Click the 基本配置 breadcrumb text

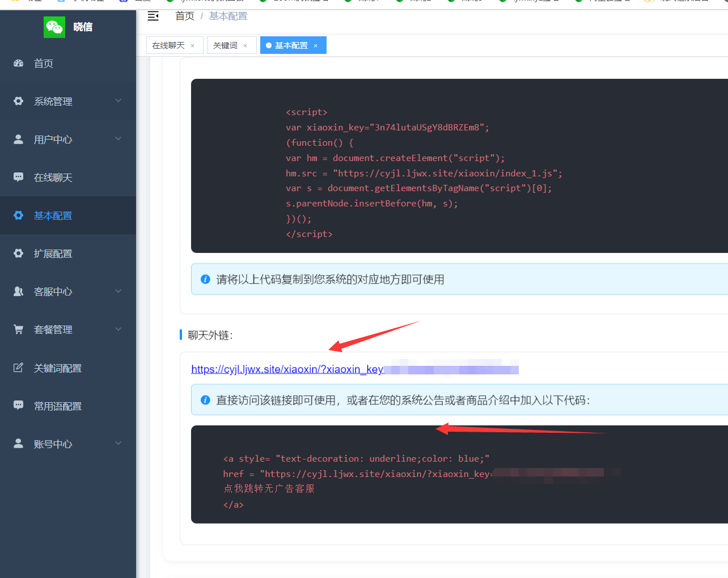[228, 16]
